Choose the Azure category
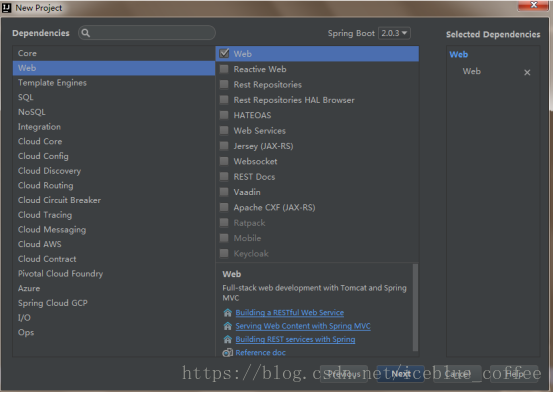 (x=114, y=289)
